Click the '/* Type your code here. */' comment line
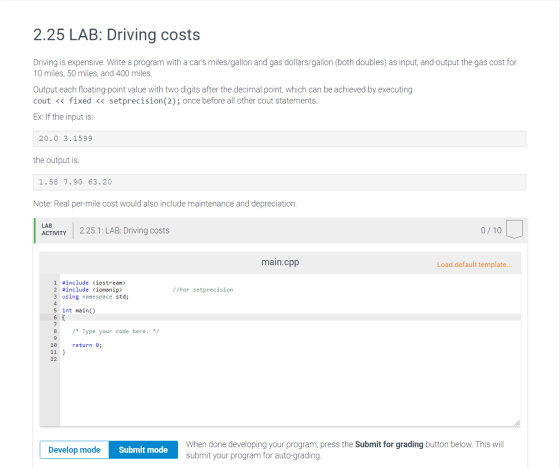 coord(116,331)
